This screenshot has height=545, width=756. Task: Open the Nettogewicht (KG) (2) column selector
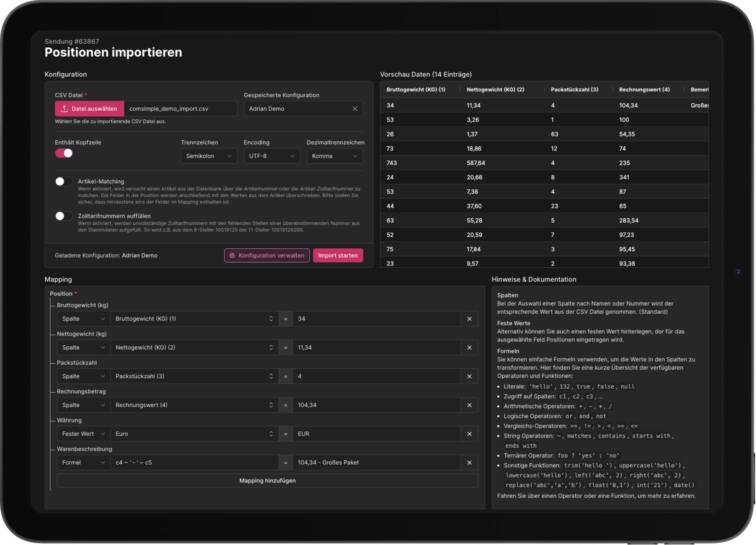pyautogui.click(x=195, y=348)
